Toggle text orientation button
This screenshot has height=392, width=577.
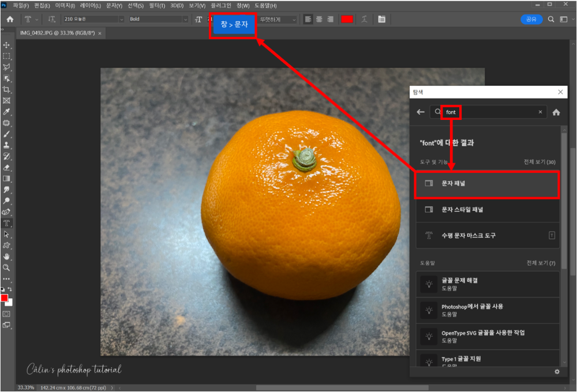click(x=51, y=19)
